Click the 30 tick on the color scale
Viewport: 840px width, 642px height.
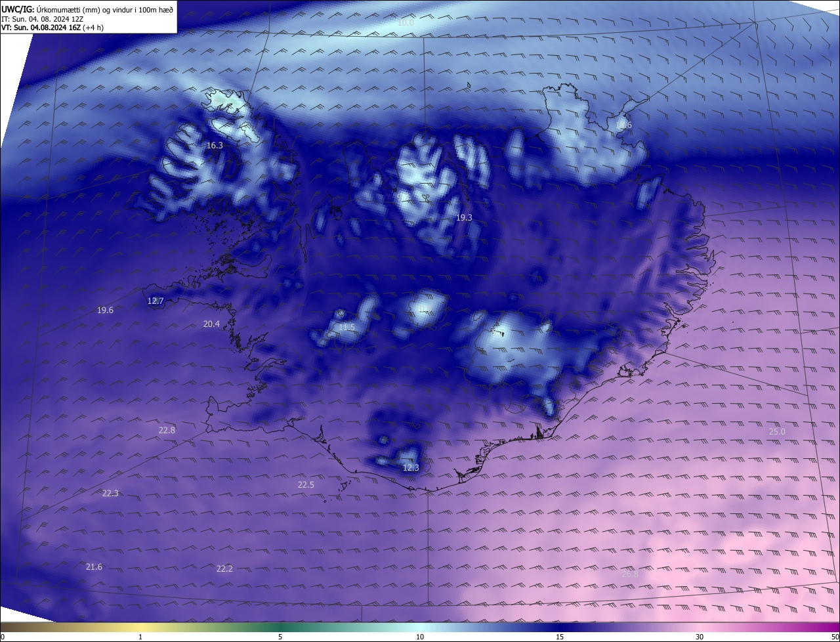pyautogui.click(x=700, y=637)
